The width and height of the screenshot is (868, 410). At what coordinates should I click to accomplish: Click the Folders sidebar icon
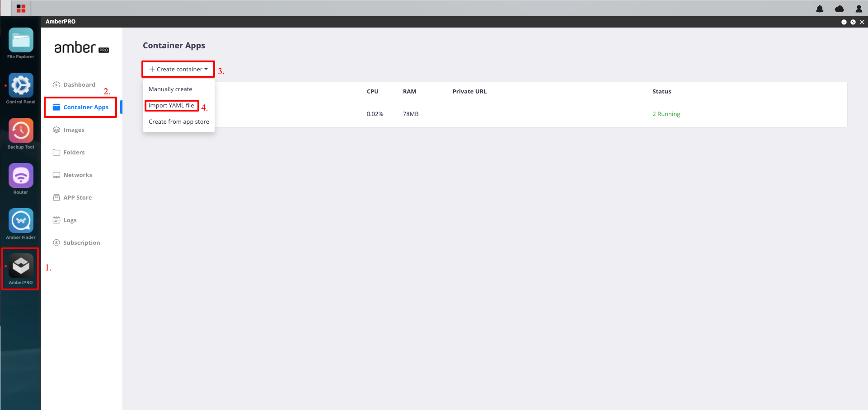[56, 152]
